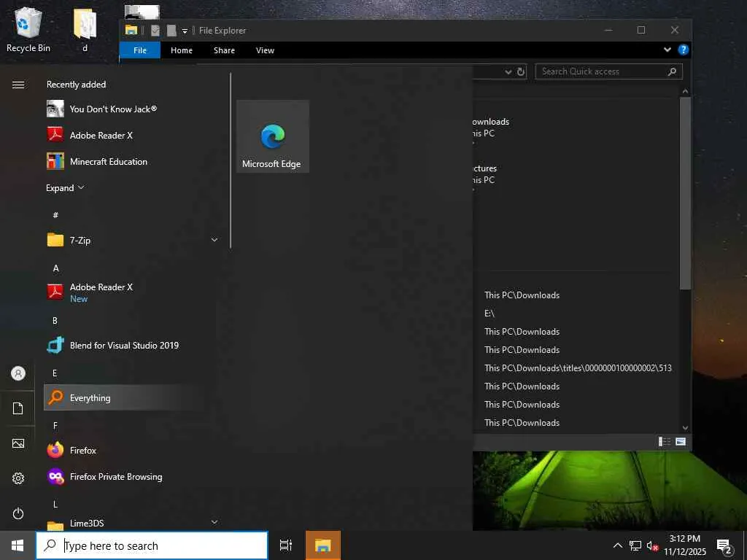Viewport: 747px width, 560px height.
Task: Click the letter F group header
Action: click(55, 425)
